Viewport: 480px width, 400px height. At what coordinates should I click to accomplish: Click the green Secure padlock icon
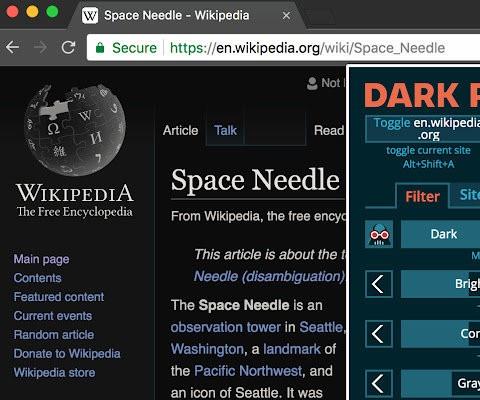click(x=100, y=48)
